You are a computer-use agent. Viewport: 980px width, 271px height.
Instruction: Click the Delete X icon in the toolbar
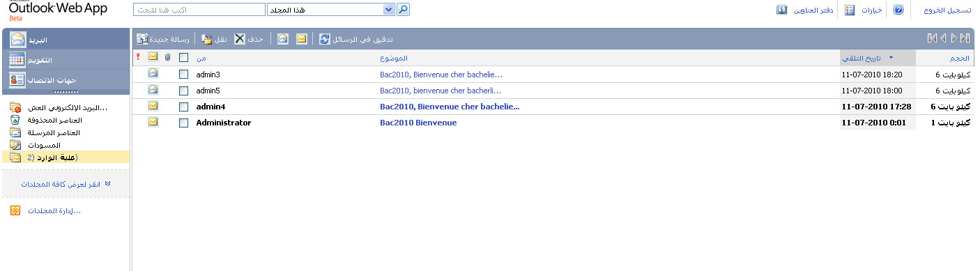pyautogui.click(x=240, y=39)
